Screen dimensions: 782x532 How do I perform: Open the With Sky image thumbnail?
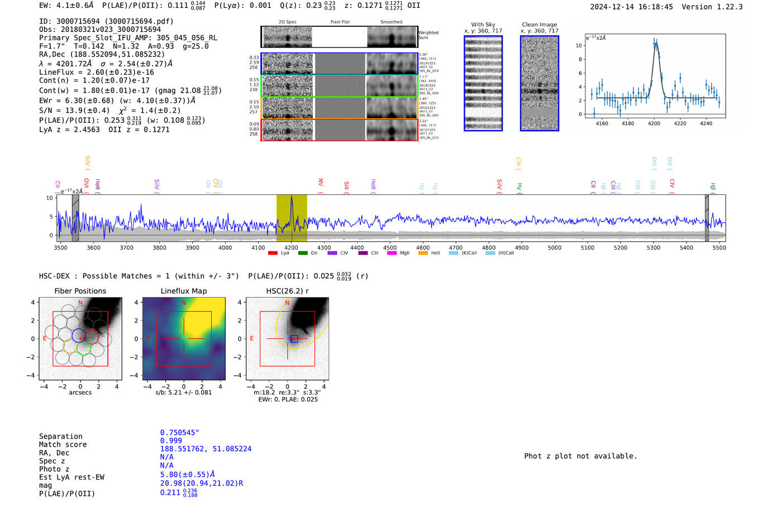[483, 83]
